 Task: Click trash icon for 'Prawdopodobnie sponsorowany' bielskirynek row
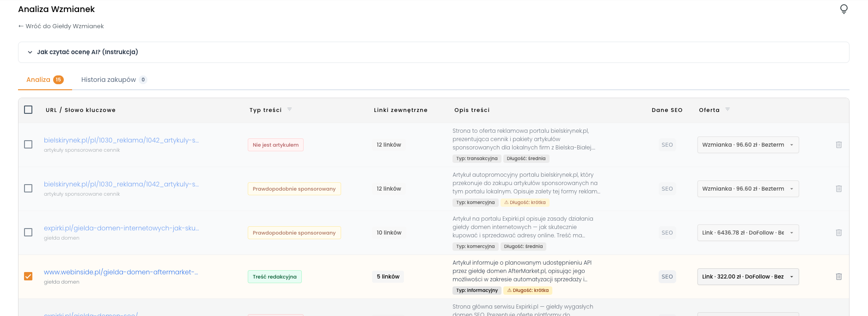(x=838, y=189)
